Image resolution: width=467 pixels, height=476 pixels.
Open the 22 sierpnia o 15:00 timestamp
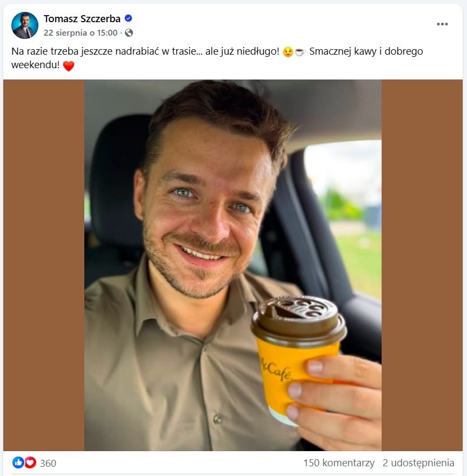click(x=81, y=33)
